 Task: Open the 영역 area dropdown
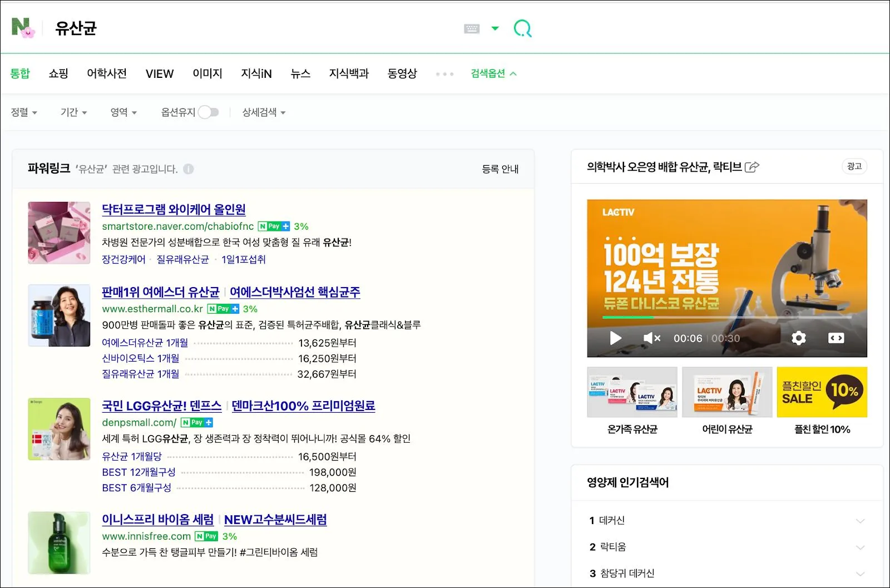pyautogui.click(x=123, y=112)
